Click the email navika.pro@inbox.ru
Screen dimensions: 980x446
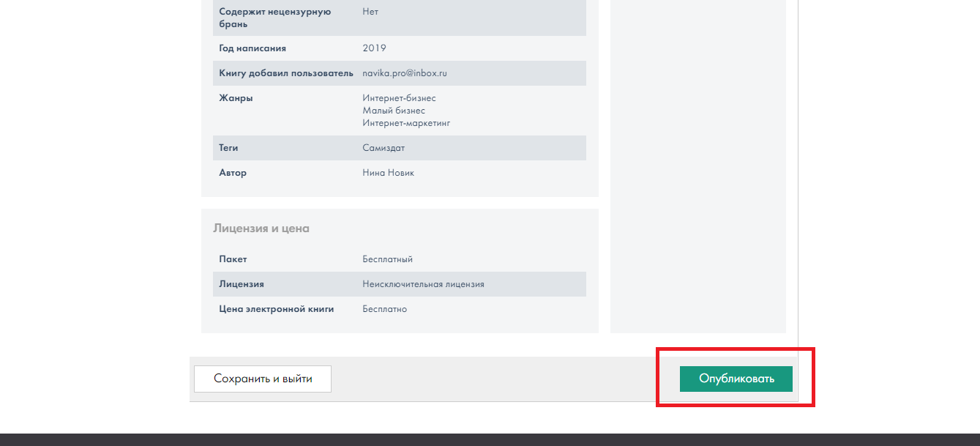click(x=404, y=73)
